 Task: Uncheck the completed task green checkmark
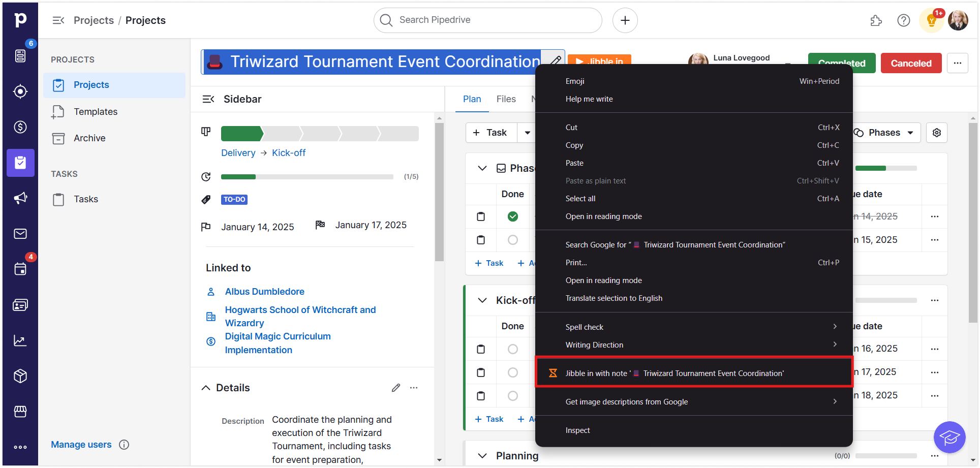513,216
